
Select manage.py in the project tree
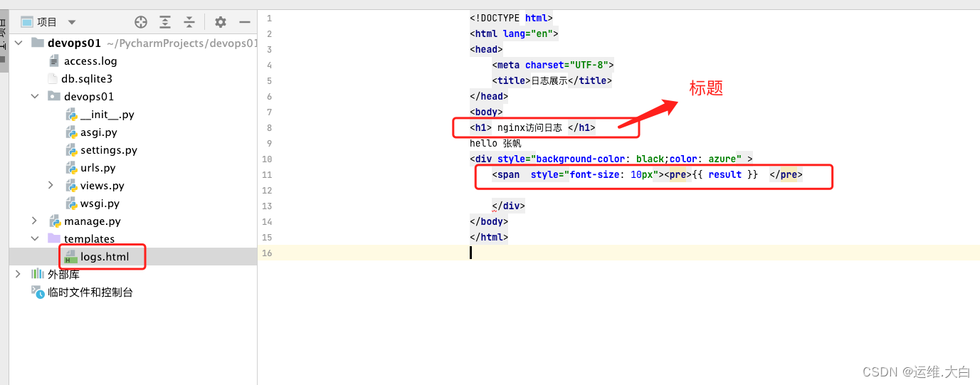point(93,221)
